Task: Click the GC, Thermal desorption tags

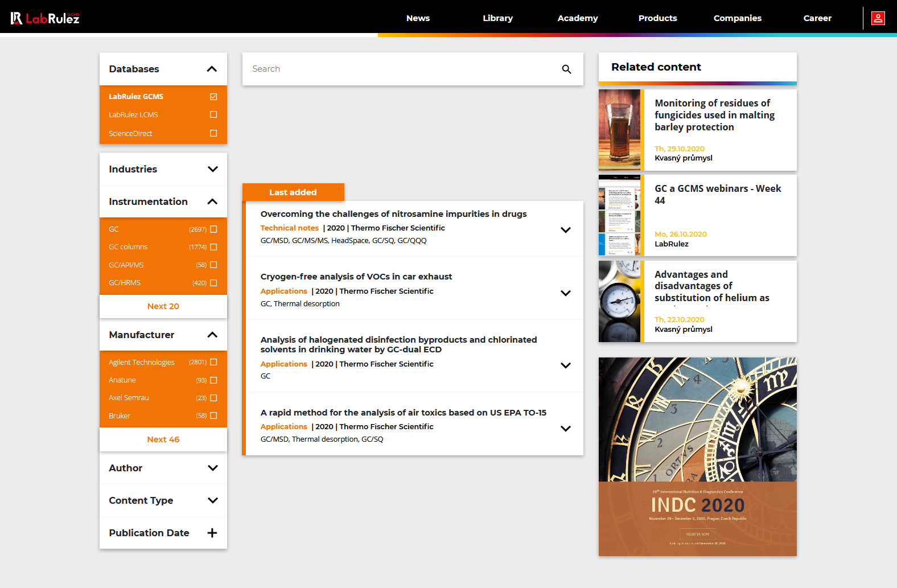Action: (x=300, y=304)
